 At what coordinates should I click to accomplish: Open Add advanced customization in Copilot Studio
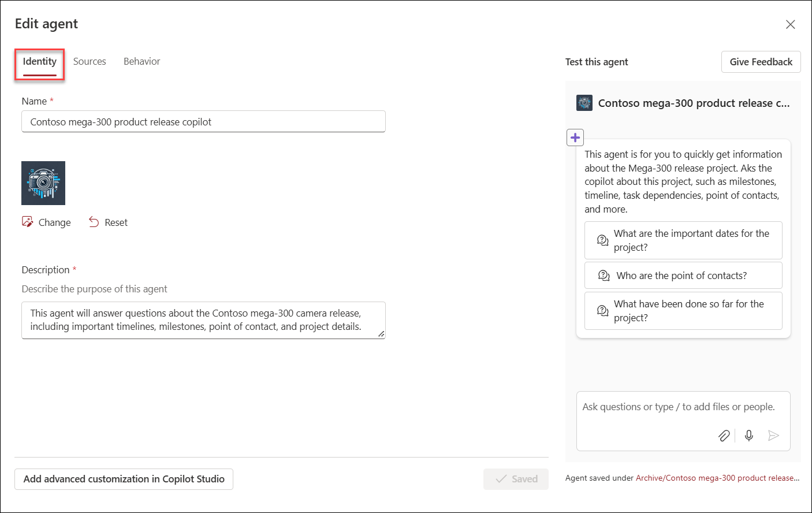(124, 479)
